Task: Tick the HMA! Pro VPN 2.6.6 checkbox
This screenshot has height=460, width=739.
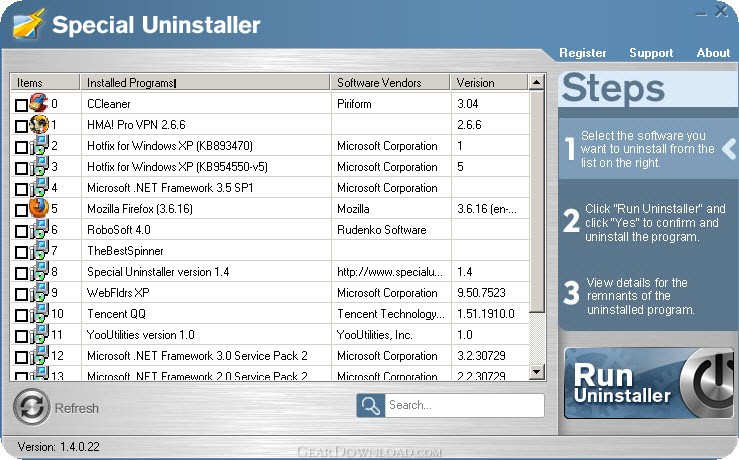Action: pyautogui.click(x=21, y=126)
